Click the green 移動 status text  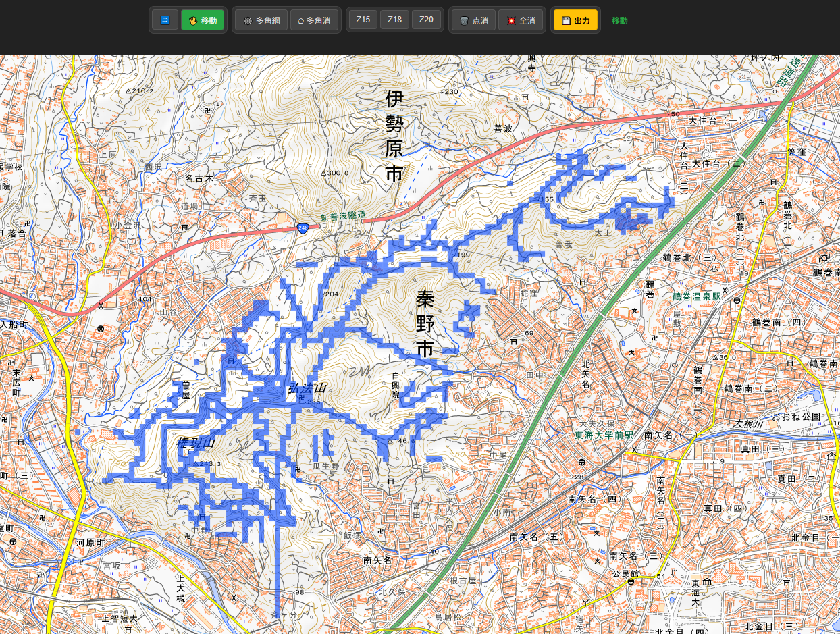click(x=619, y=21)
